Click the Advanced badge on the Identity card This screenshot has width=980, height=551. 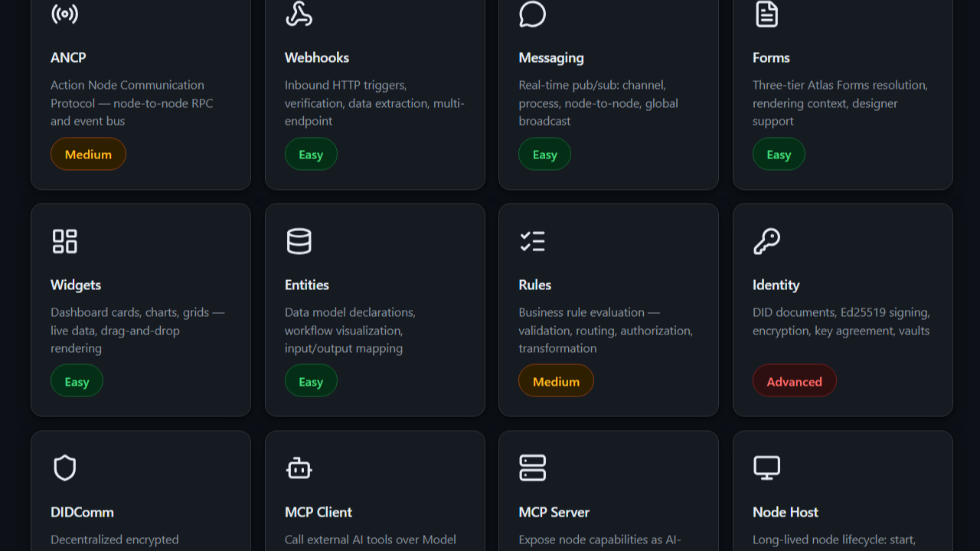795,380
